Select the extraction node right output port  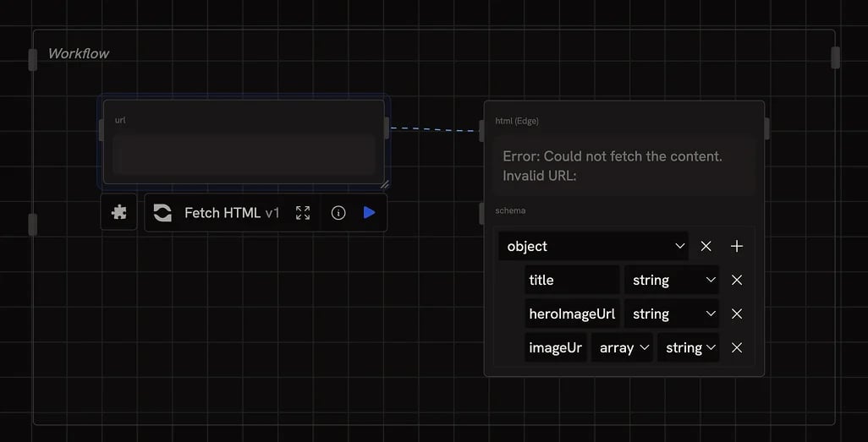click(766, 128)
